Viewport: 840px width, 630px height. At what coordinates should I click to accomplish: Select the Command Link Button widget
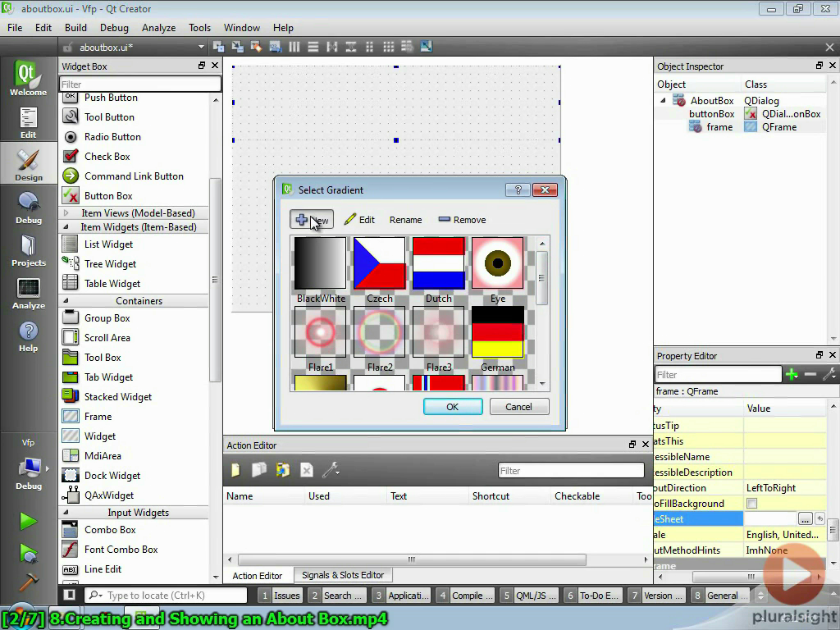tap(135, 176)
